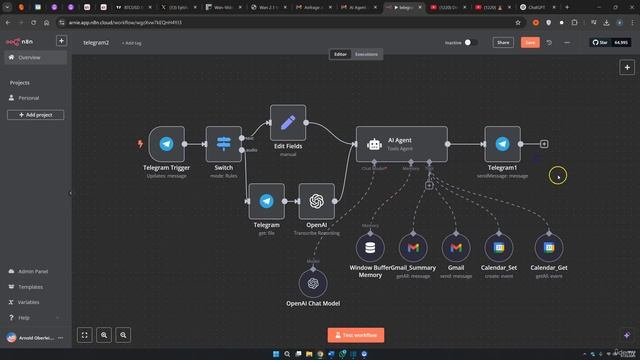Switch to the Editor tab
The width and height of the screenshot is (640, 360).
point(340,54)
